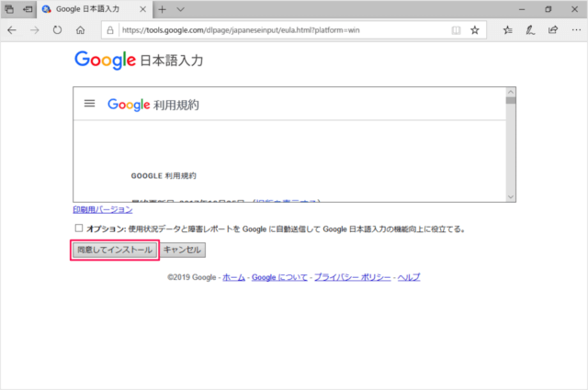588x390 pixels.
Task: Open reading view book icon
Action: [x=456, y=30]
